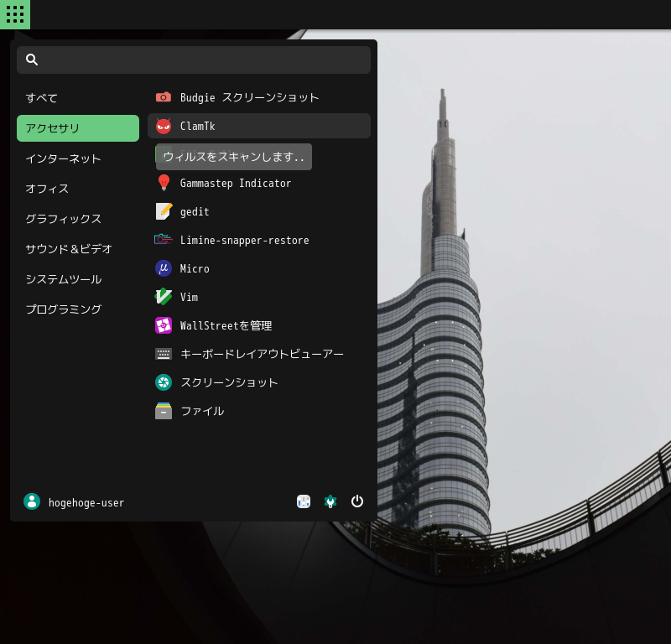Launch キーボードレイアウトビューアー
The image size is (671, 644).
pyautogui.click(x=259, y=354)
